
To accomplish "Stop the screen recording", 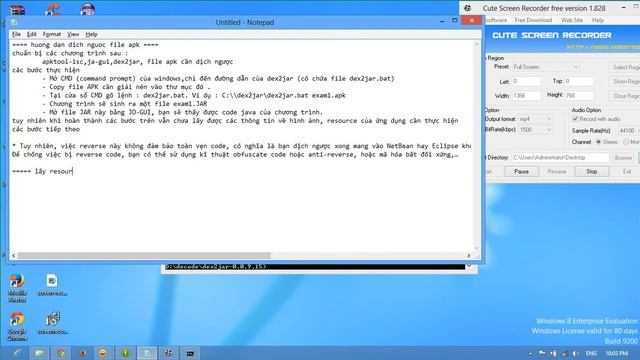I will tap(592, 171).
